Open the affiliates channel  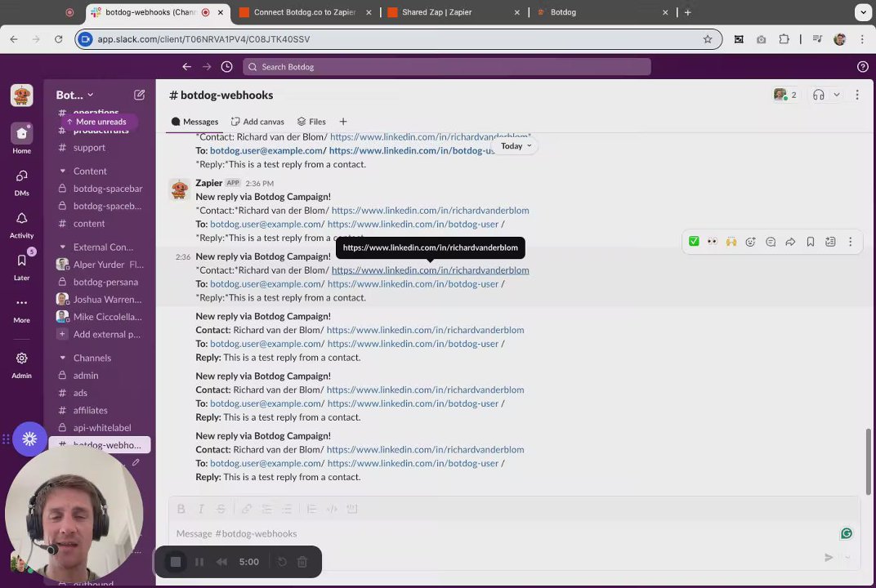(90, 410)
